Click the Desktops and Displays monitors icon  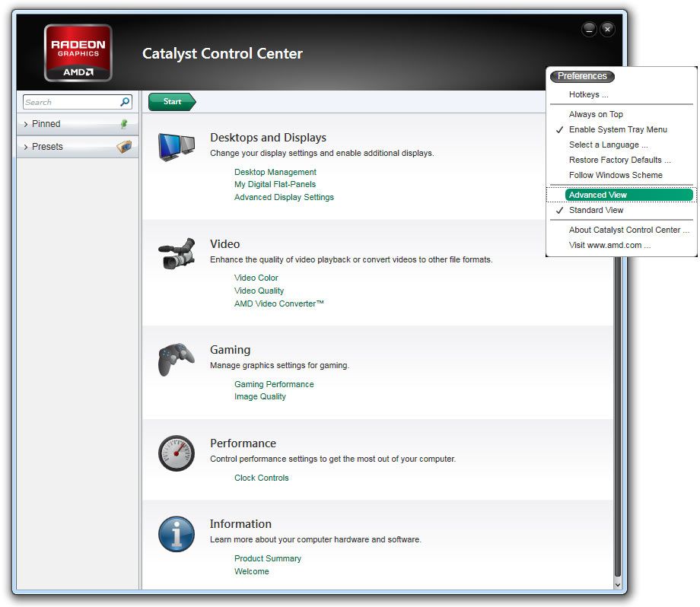click(x=177, y=147)
